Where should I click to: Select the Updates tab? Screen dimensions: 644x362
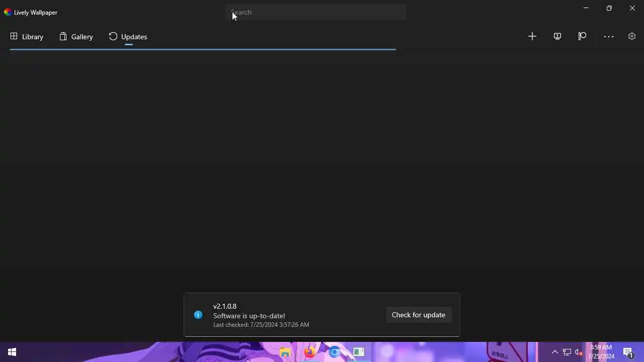click(x=128, y=37)
